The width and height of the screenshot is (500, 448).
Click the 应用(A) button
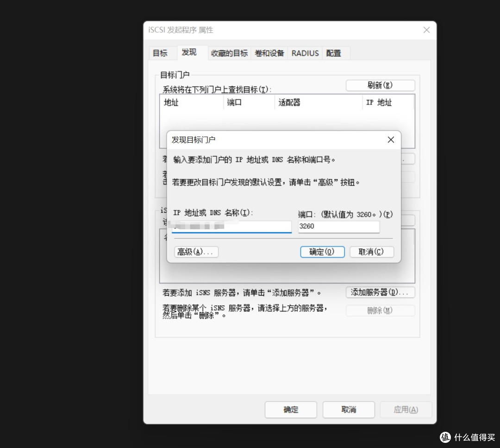coord(406,410)
